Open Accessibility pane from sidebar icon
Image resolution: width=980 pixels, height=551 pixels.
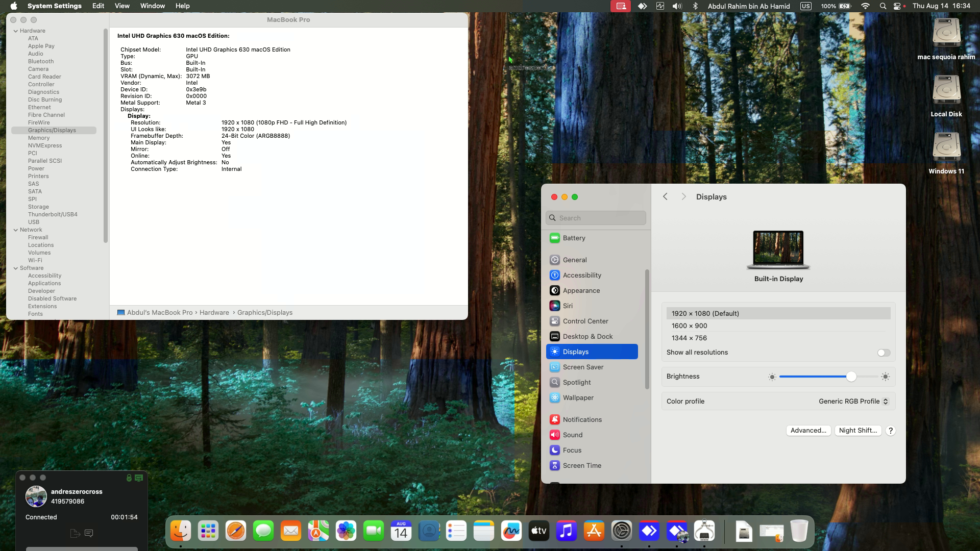click(x=555, y=275)
